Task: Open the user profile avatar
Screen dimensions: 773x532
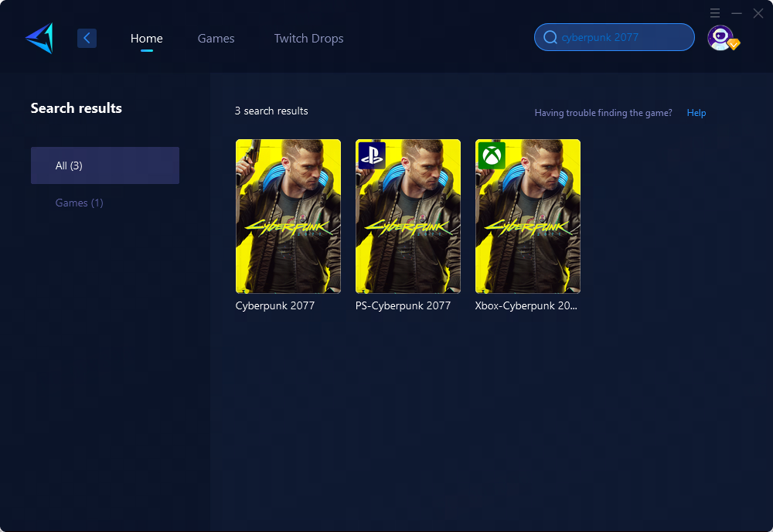Action: 722,38
